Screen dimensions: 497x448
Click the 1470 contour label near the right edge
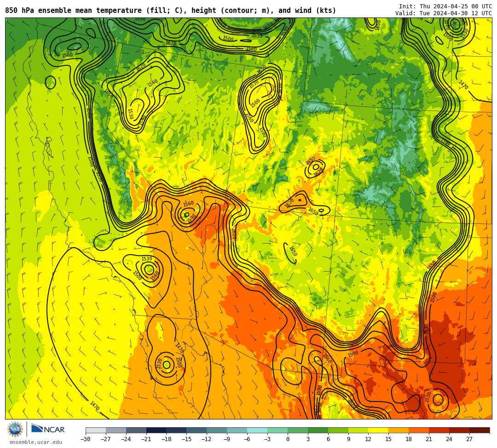click(463, 85)
